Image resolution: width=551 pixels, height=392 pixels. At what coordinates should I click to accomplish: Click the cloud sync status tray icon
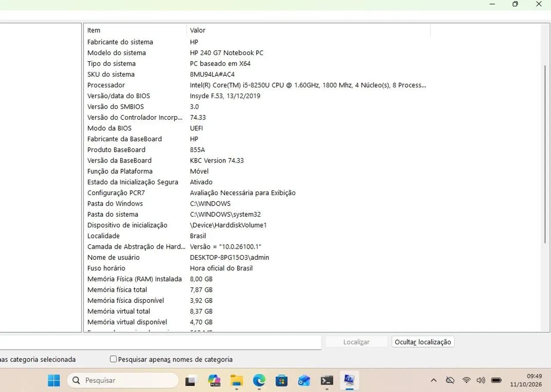(x=450, y=380)
